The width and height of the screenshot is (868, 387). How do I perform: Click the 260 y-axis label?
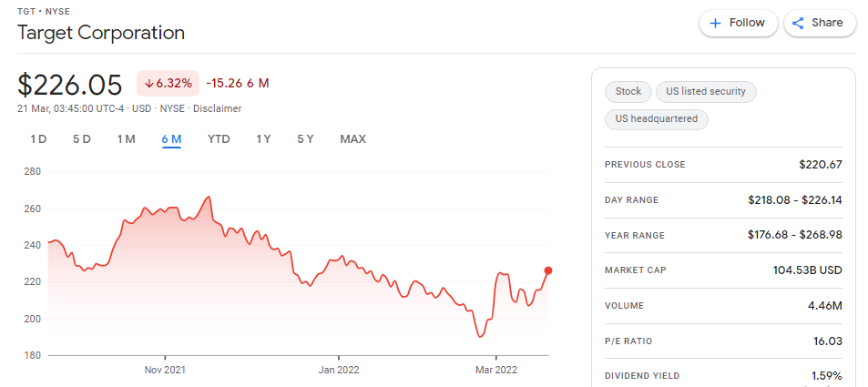33,209
